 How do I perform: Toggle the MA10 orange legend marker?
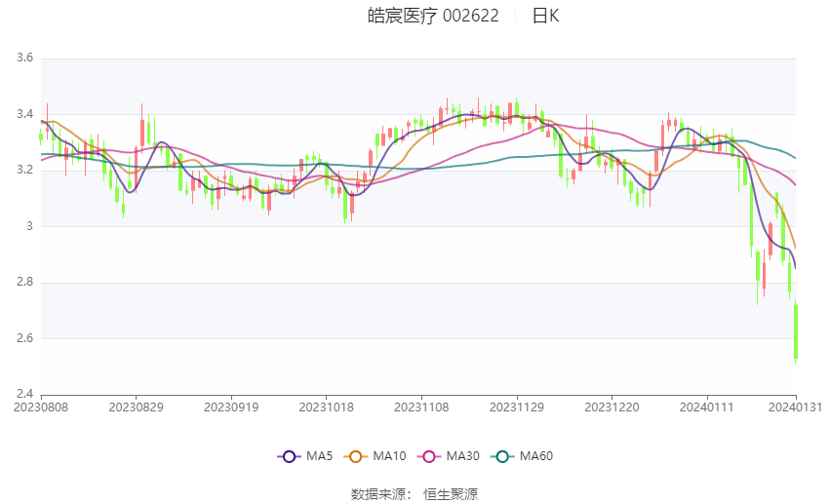355,456
